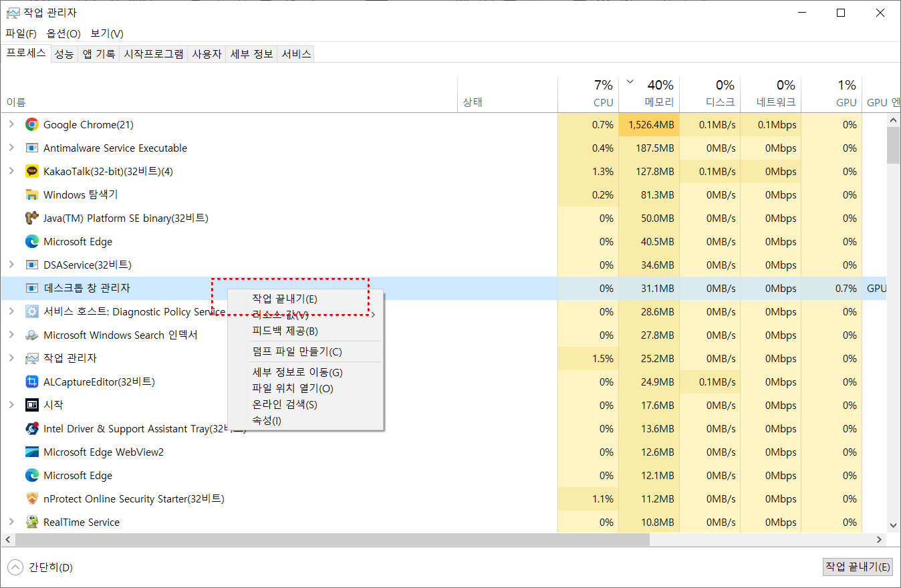This screenshot has height=588, width=901.
Task: Click the horizontal scrollbar left arrow
Action: [x=7, y=539]
